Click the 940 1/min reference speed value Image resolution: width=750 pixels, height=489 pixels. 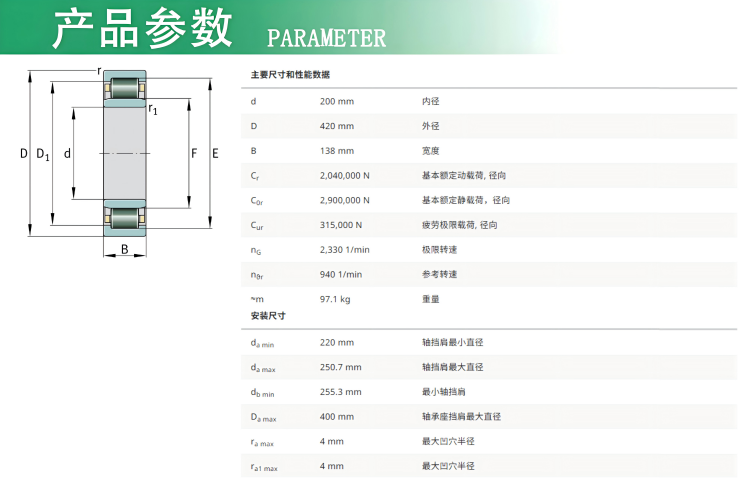coord(340,274)
